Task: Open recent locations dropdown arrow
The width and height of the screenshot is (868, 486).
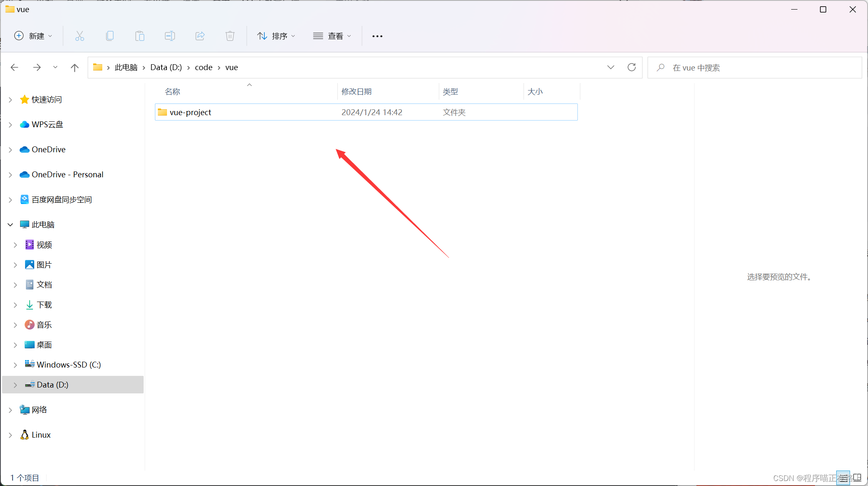Action: pyautogui.click(x=56, y=67)
